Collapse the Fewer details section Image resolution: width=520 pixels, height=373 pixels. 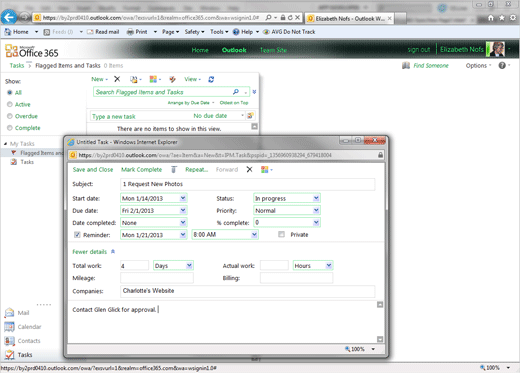(x=93, y=252)
